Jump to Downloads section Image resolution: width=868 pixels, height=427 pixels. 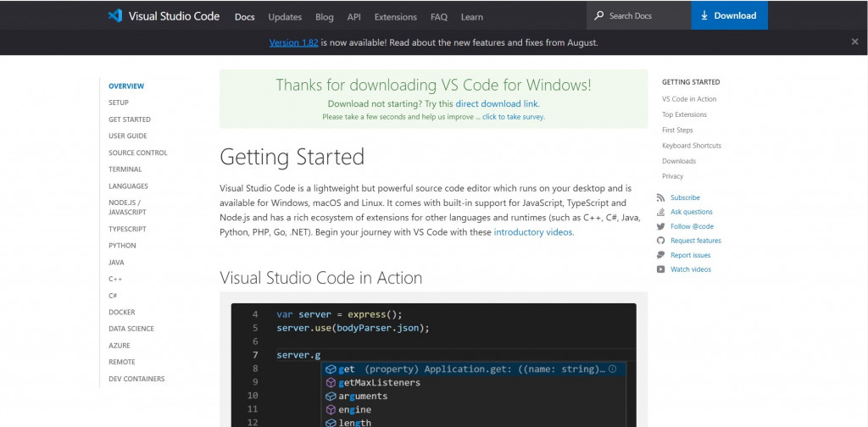tap(679, 161)
